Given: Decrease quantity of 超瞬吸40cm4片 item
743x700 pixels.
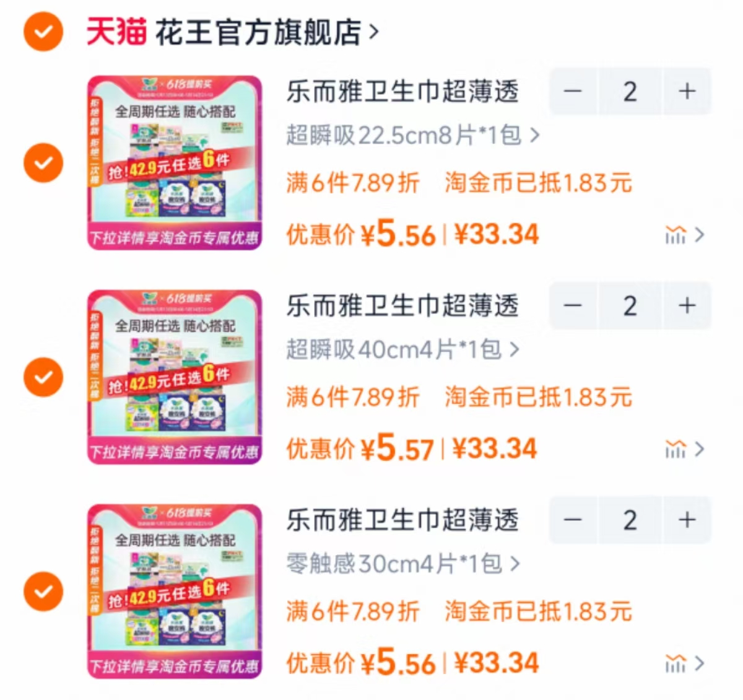Looking at the screenshot, I should [x=573, y=306].
